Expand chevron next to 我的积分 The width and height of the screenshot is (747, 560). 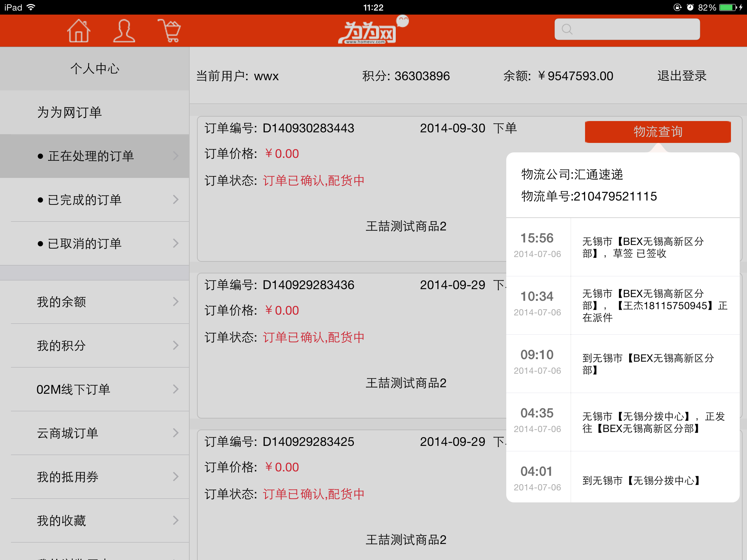point(176,345)
